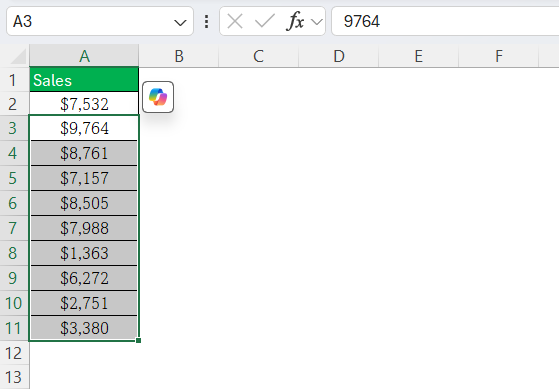
Task: Select row 4 header
Action: click(14, 153)
